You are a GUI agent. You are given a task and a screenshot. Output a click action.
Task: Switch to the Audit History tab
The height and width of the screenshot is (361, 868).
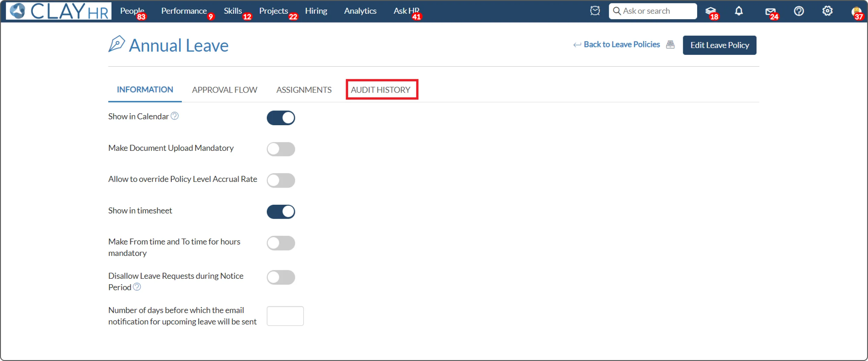[x=380, y=90]
